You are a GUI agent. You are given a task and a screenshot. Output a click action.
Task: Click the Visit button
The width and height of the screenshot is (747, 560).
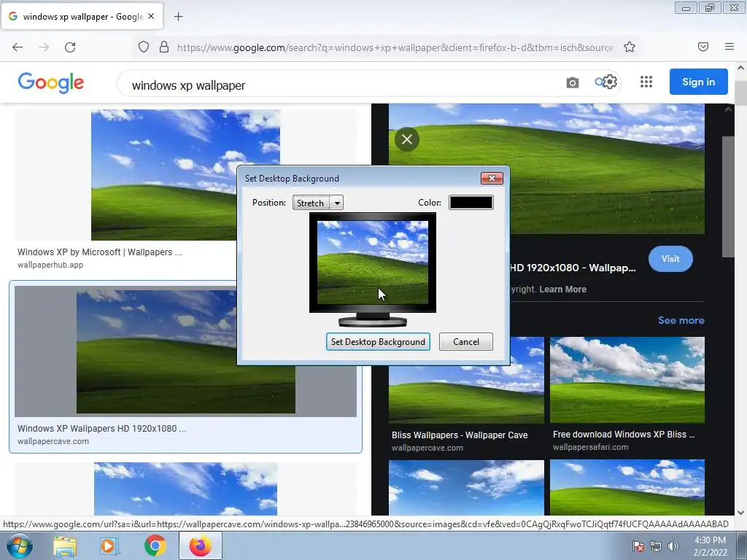pos(670,259)
